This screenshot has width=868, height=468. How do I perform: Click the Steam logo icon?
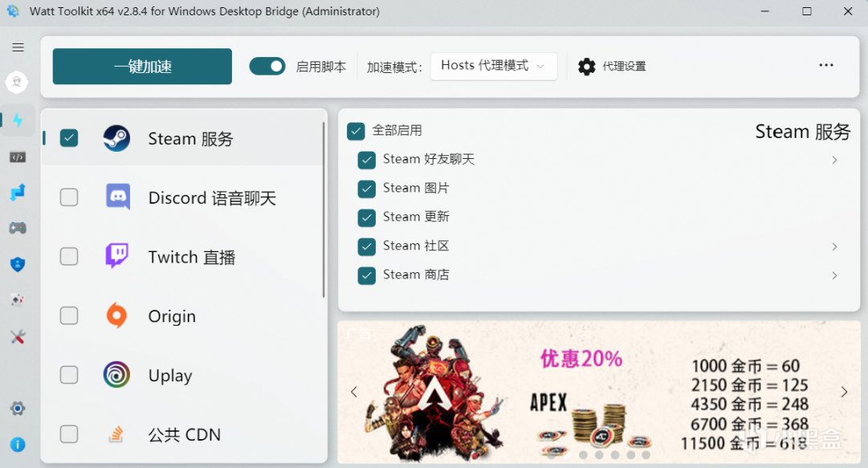point(116,138)
